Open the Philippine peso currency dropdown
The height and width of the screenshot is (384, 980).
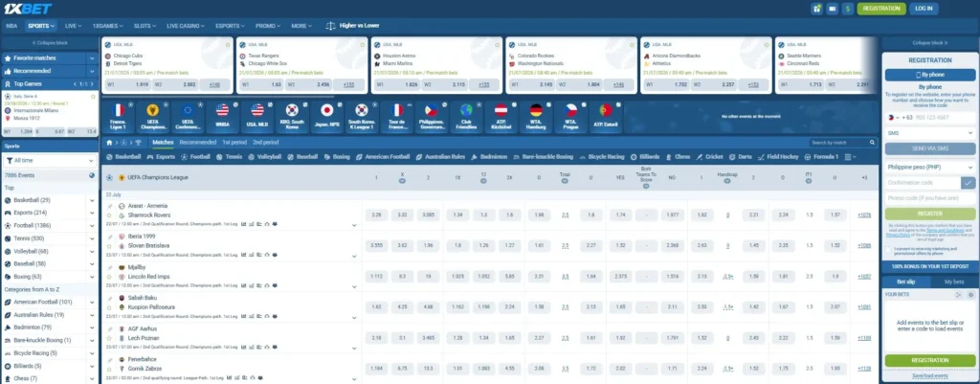[x=930, y=168]
